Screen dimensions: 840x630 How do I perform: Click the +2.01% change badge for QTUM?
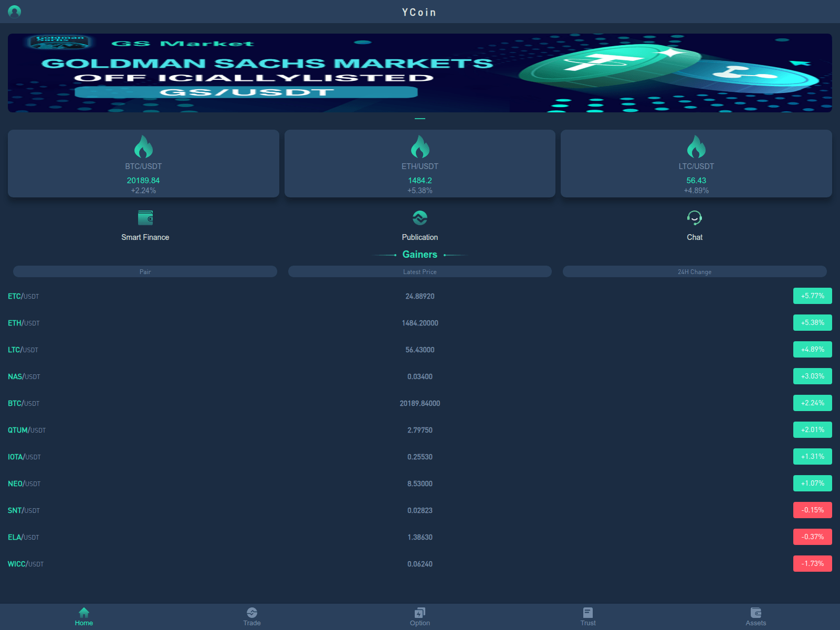813,430
